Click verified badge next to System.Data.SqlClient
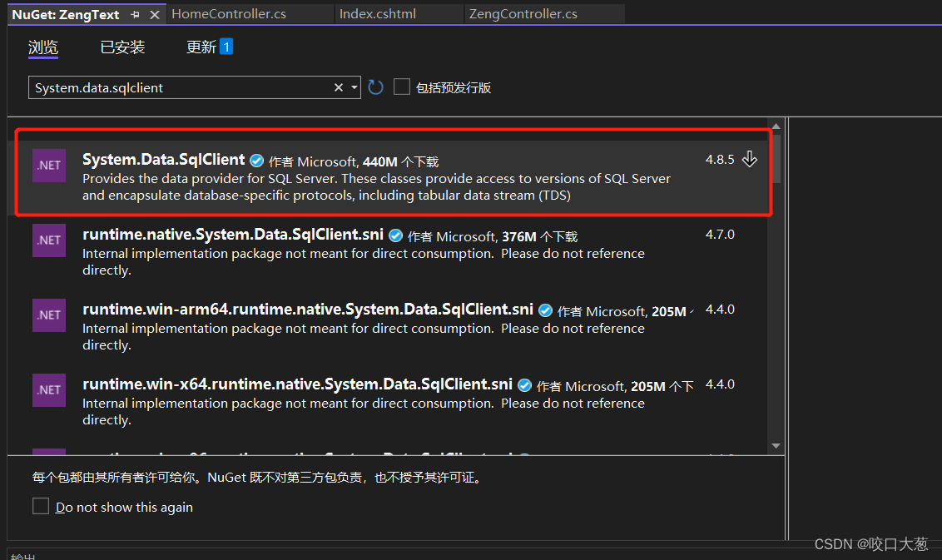Screen dimensions: 942x560 point(256,161)
